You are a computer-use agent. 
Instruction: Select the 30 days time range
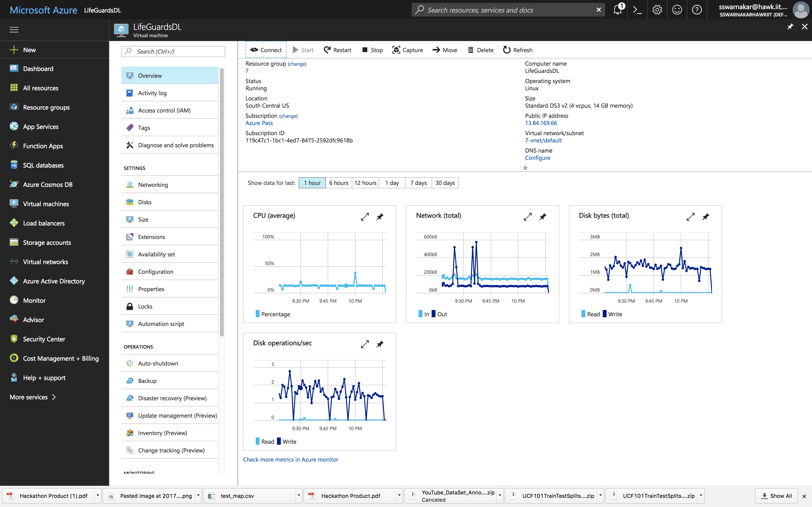pos(445,183)
